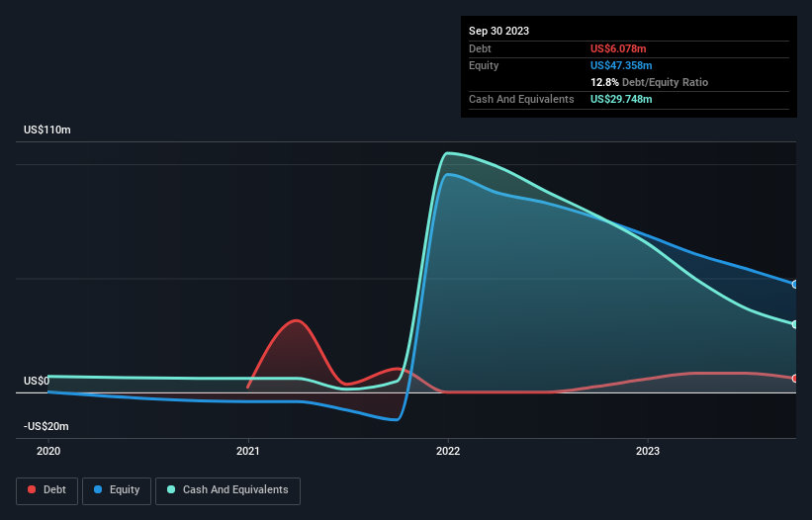The height and width of the screenshot is (520, 812).
Task: Toggle the Equity series legend button
Action: pyautogui.click(x=117, y=490)
